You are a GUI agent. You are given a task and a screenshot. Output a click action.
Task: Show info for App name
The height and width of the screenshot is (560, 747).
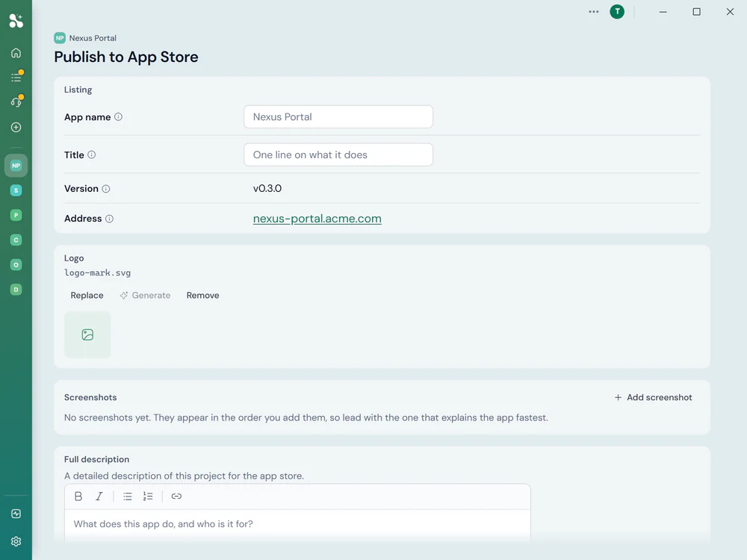pyautogui.click(x=118, y=116)
